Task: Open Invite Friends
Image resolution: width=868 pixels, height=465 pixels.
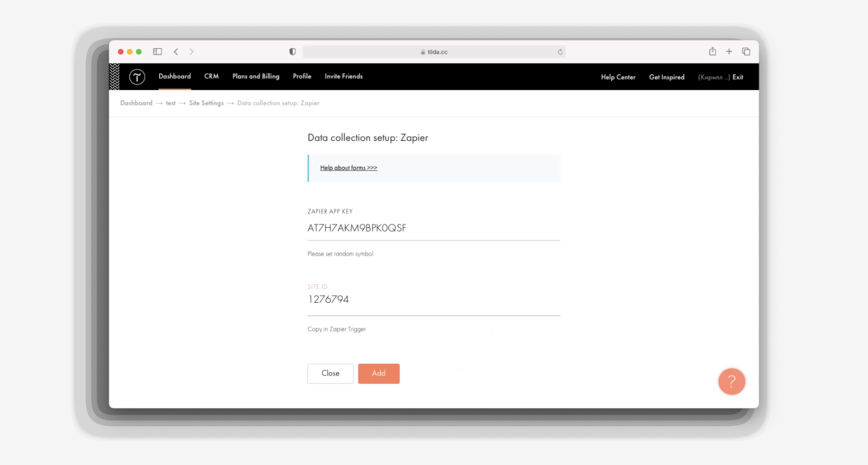Action: [344, 76]
